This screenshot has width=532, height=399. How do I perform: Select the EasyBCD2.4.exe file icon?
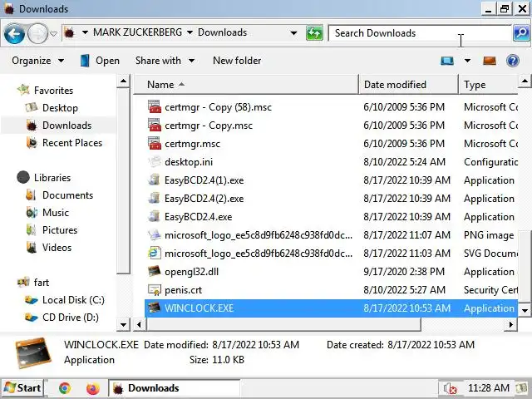[154, 216]
